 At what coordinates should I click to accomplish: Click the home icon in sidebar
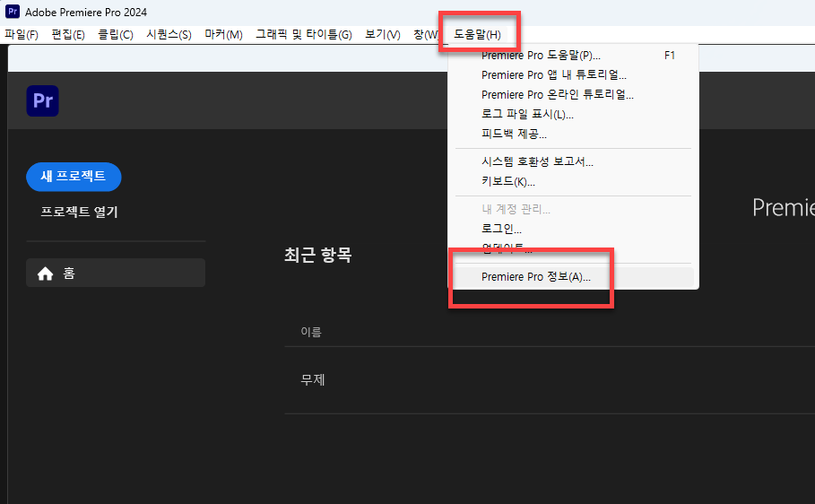point(45,273)
